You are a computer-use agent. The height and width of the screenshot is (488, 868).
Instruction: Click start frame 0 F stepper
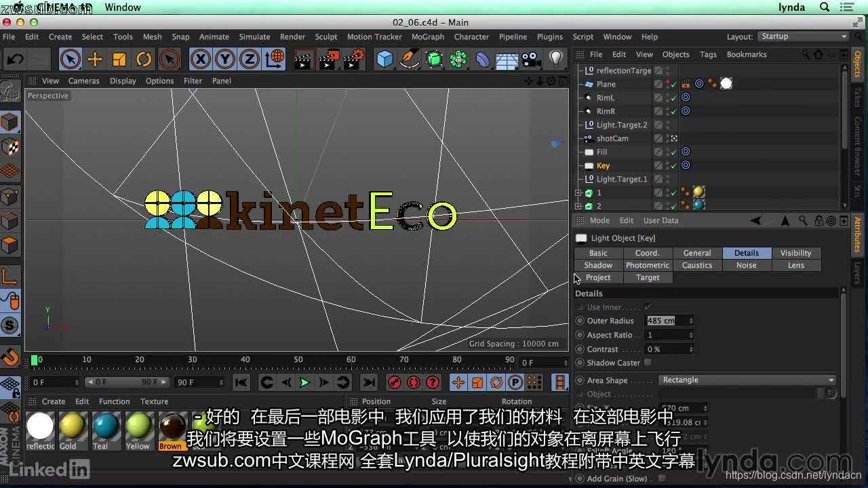[76, 382]
